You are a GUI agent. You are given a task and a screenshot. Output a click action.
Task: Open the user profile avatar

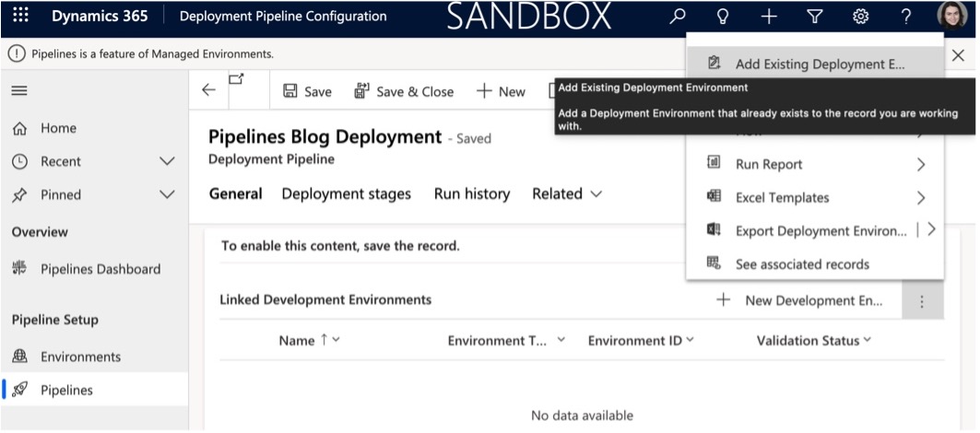(x=951, y=17)
